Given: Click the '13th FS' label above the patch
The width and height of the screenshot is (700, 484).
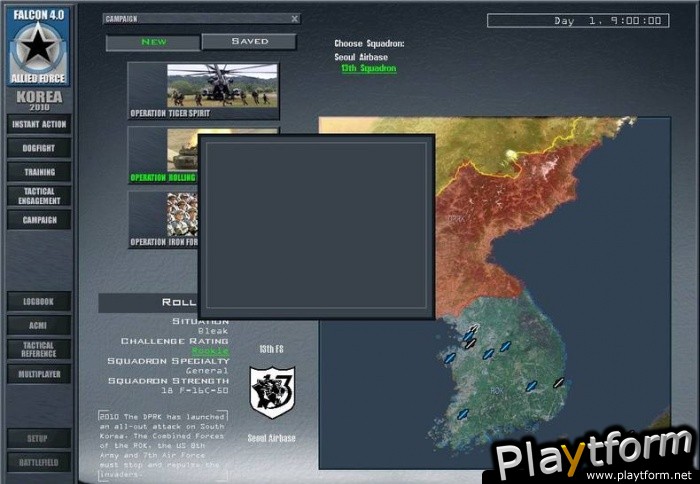Looking at the screenshot, I should [271, 349].
